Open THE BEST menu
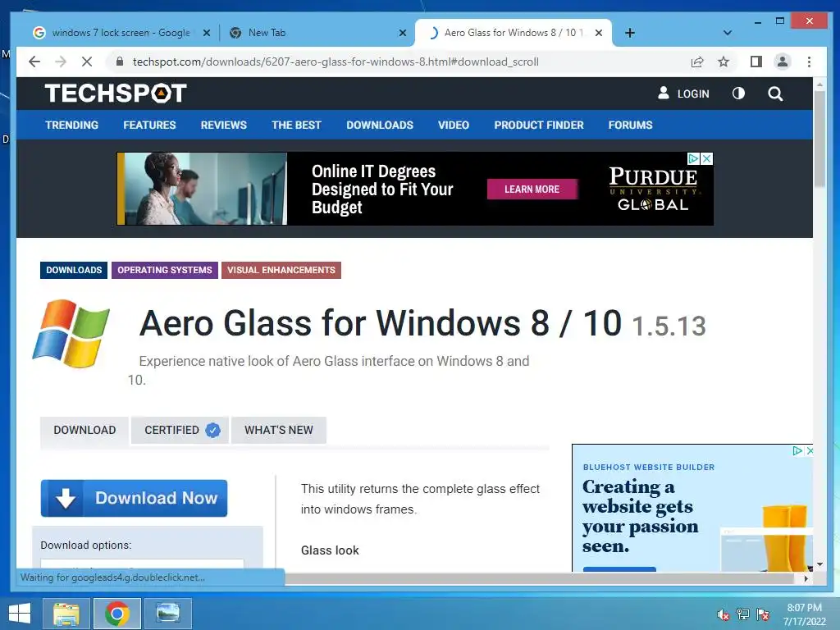Image resolution: width=840 pixels, height=630 pixels. (x=296, y=125)
